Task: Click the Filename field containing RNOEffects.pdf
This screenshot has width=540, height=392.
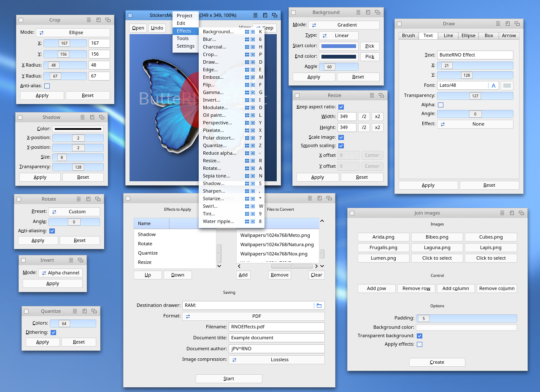Action: pyautogui.click(x=276, y=327)
